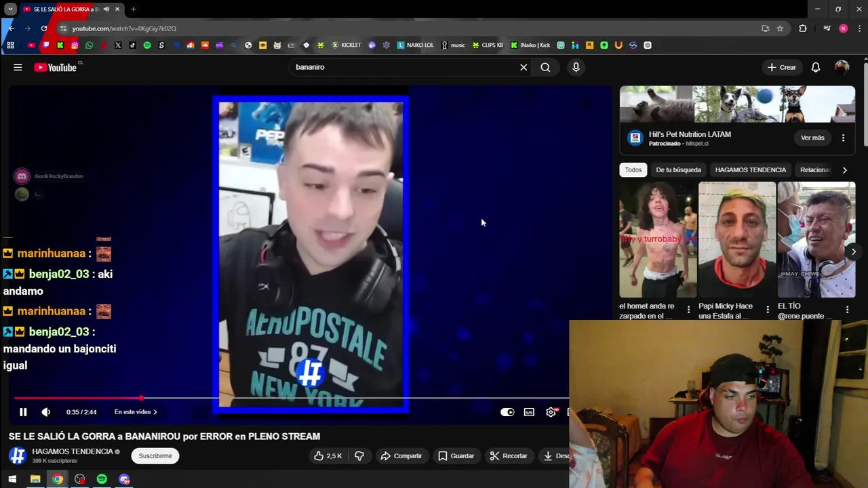
Task: Open the el hornet anda re zarpado short
Action: pyautogui.click(x=658, y=240)
